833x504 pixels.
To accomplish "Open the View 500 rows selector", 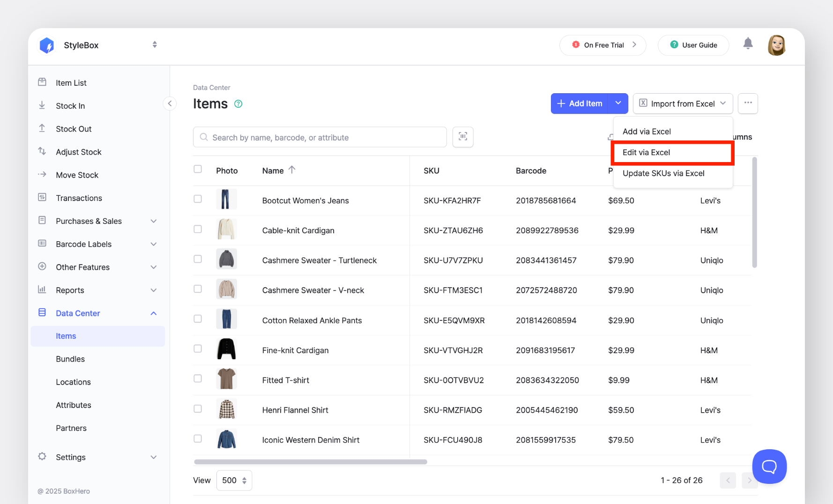I will tap(234, 481).
